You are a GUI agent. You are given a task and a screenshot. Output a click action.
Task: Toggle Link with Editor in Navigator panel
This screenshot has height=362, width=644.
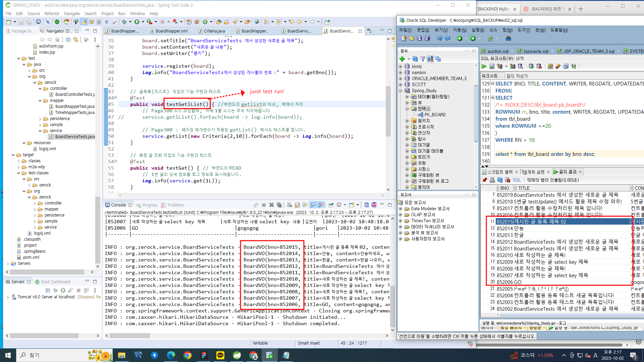76,40
